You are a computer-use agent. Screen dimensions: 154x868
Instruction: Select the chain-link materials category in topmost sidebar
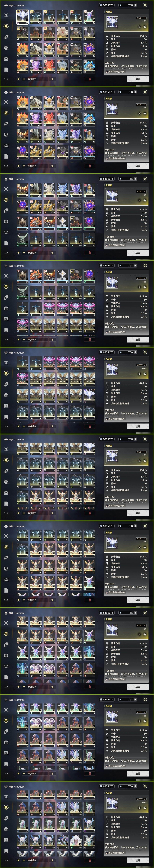(6, 37)
